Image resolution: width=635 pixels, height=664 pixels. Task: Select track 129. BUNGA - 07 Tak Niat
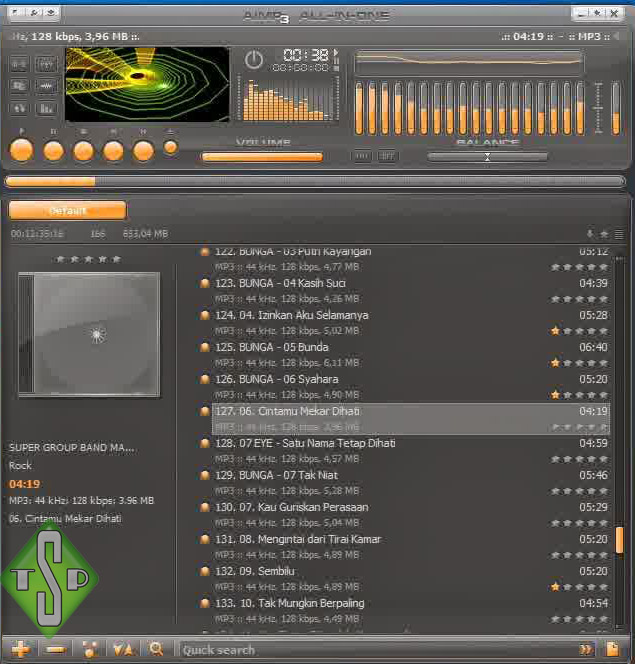tap(411, 483)
